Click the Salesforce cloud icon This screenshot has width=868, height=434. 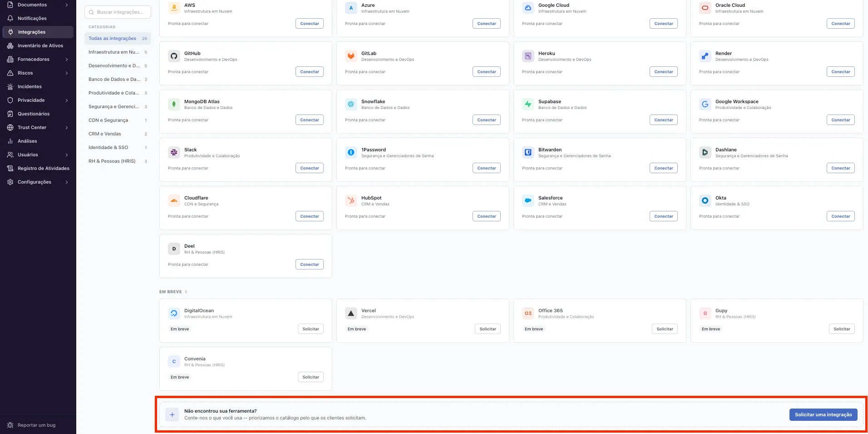coord(528,201)
